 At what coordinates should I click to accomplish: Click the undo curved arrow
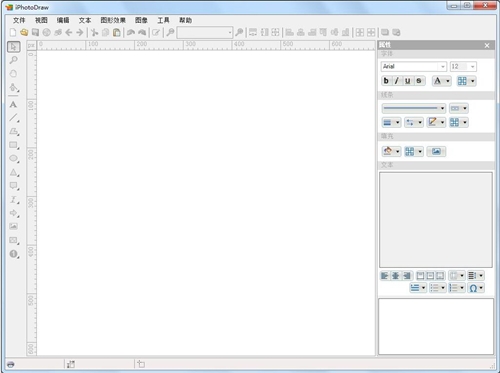(131, 32)
